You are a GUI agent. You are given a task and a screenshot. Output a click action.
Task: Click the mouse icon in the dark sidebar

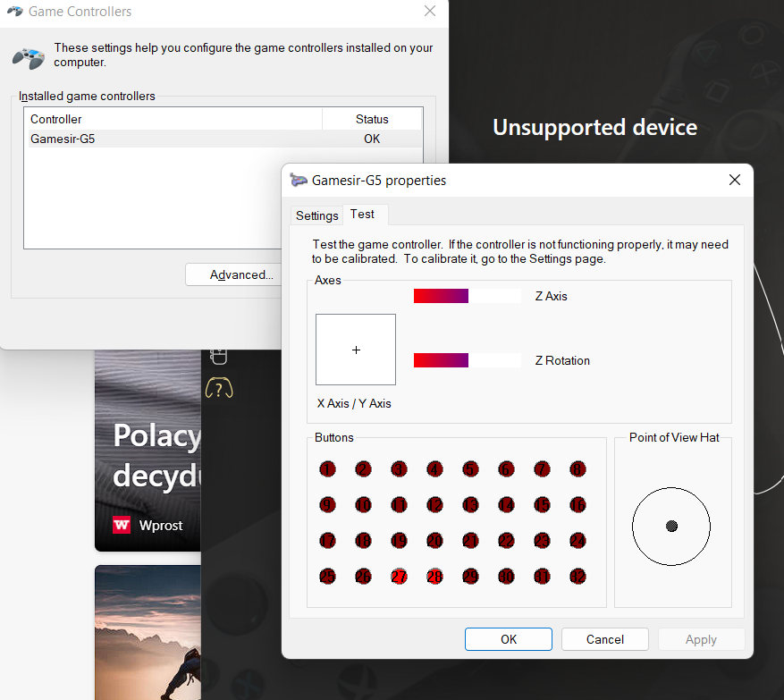218,356
